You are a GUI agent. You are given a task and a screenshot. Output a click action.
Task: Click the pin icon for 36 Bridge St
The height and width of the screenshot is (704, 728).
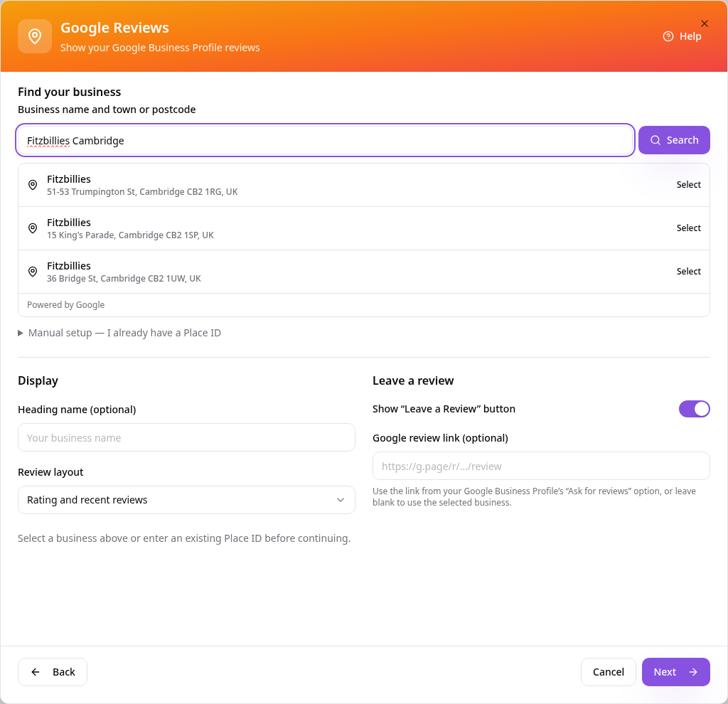[33, 272]
